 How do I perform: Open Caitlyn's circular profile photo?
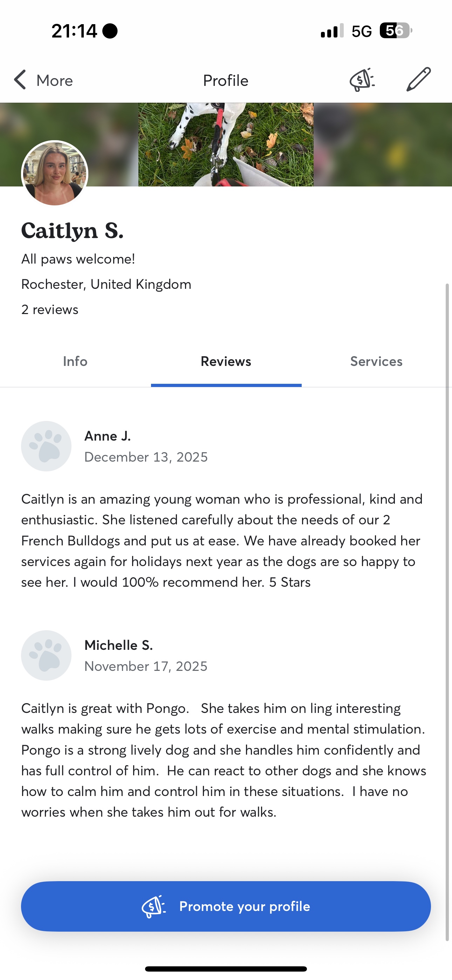click(55, 173)
